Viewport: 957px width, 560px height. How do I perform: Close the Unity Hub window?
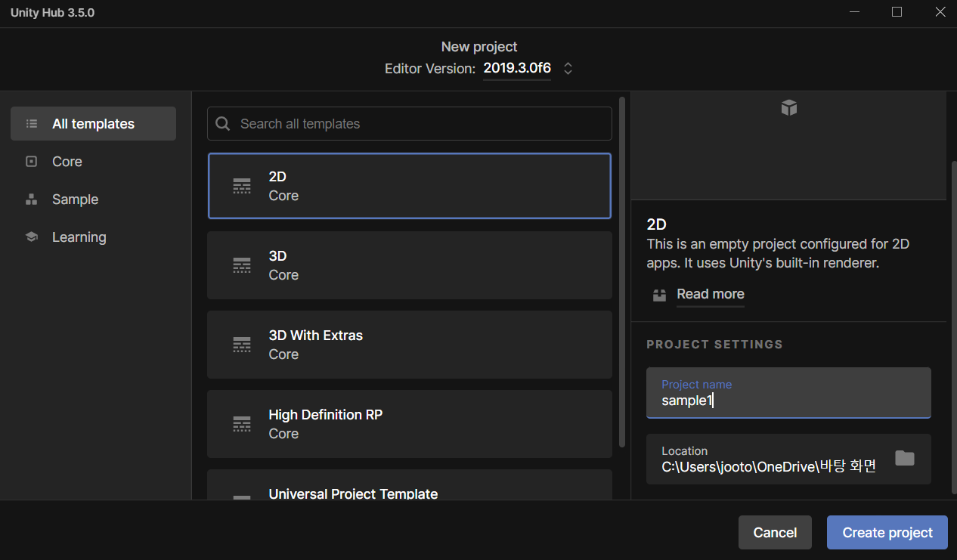[x=940, y=12]
